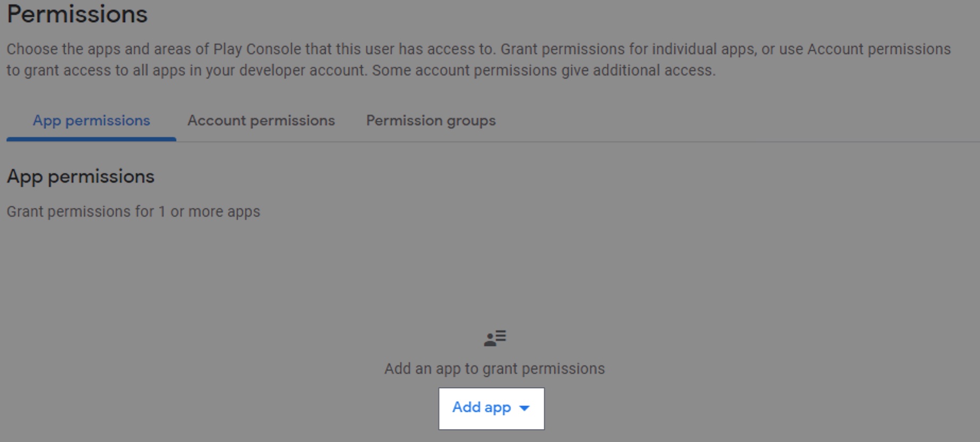Select the App permissions tab
Viewport: 980px width, 442px height.
coord(91,121)
